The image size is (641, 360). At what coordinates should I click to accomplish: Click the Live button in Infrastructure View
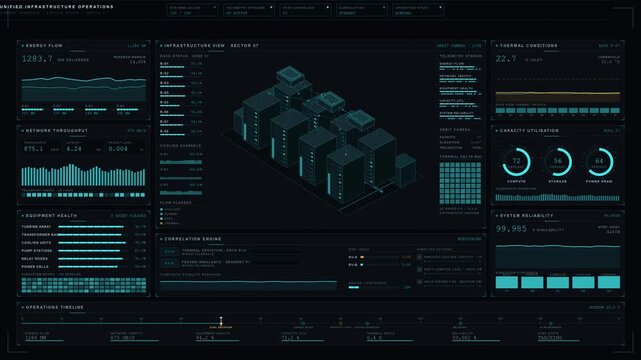[x=477, y=46]
